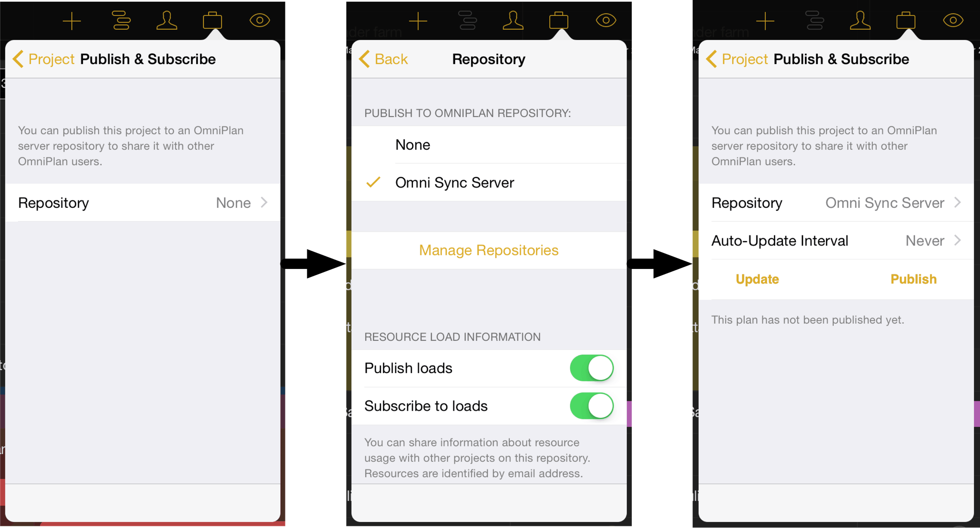Select Omni Sync Server radio button
The height and width of the screenshot is (528, 980).
(x=487, y=183)
